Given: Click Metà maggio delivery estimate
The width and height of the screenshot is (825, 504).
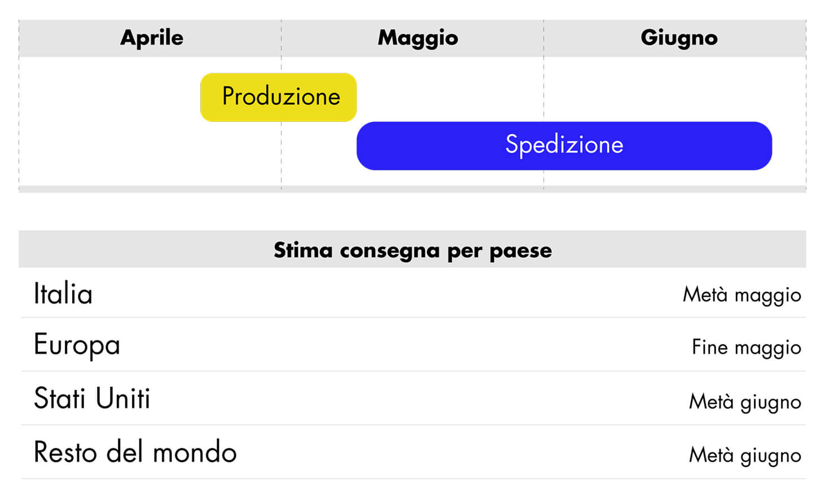Looking at the screenshot, I should [x=741, y=295].
